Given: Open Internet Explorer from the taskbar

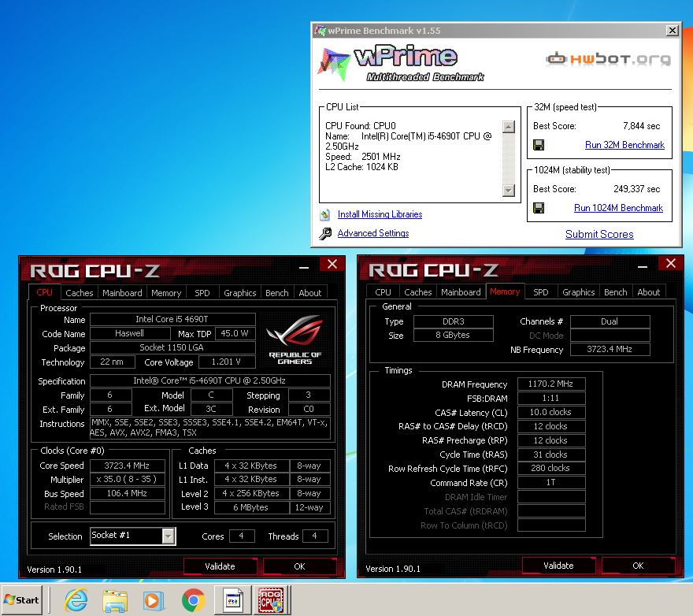Looking at the screenshot, I should click(76, 600).
